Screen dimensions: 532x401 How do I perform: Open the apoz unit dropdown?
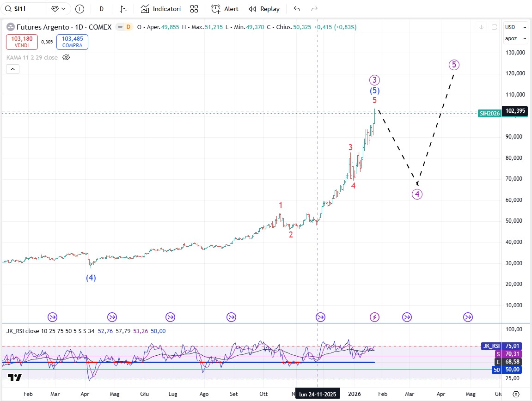(515, 39)
